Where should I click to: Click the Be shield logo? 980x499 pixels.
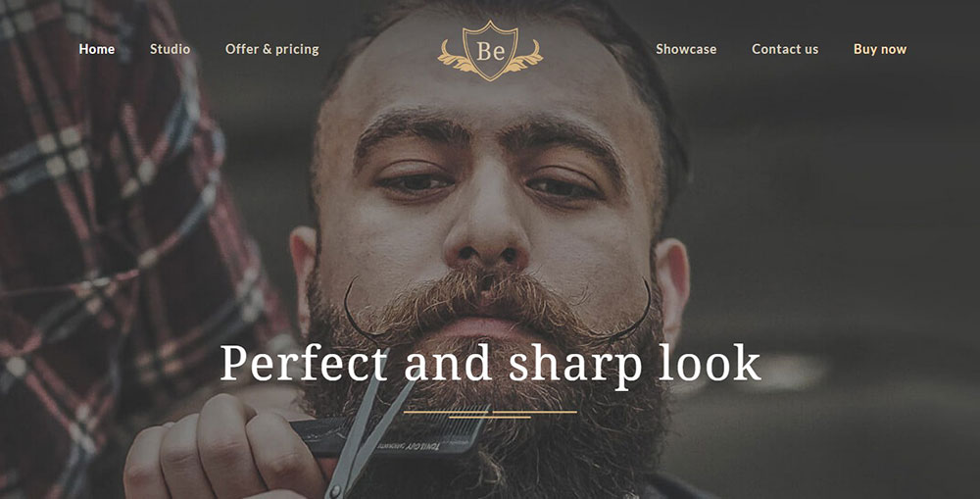click(490, 51)
